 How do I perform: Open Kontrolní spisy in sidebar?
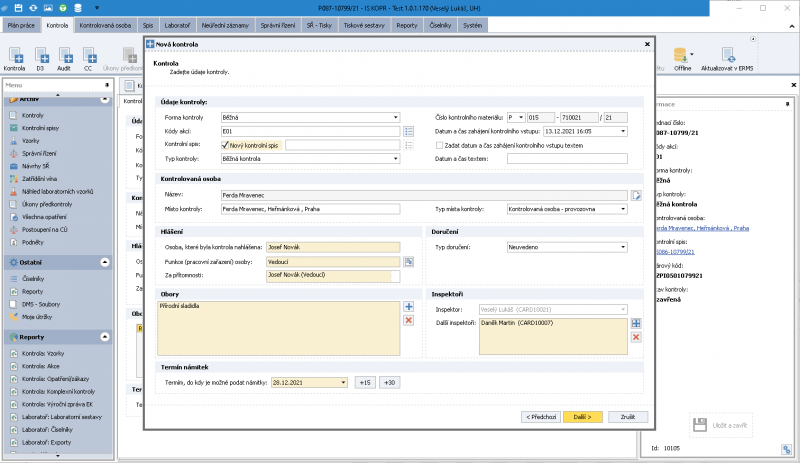(40, 128)
